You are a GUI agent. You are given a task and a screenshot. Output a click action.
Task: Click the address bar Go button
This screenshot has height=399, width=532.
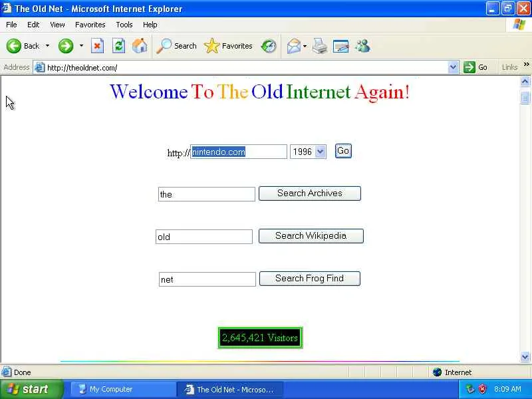(476, 68)
